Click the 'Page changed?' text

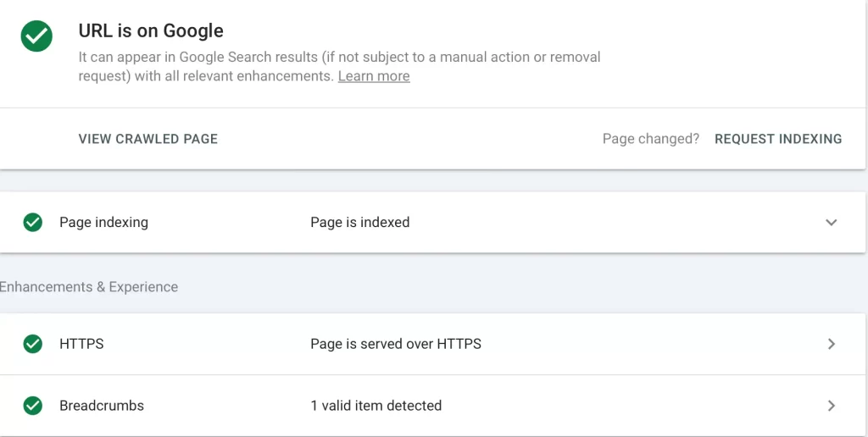click(650, 139)
